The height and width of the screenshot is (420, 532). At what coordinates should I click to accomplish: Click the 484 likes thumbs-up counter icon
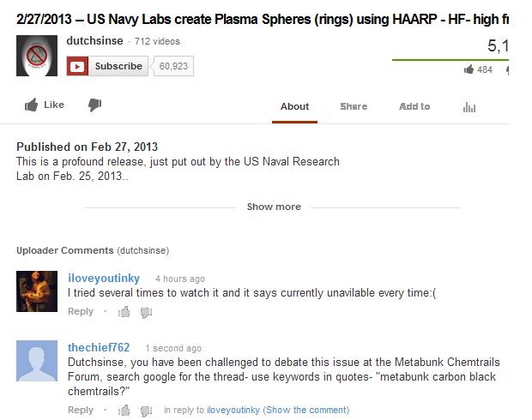[x=469, y=70]
